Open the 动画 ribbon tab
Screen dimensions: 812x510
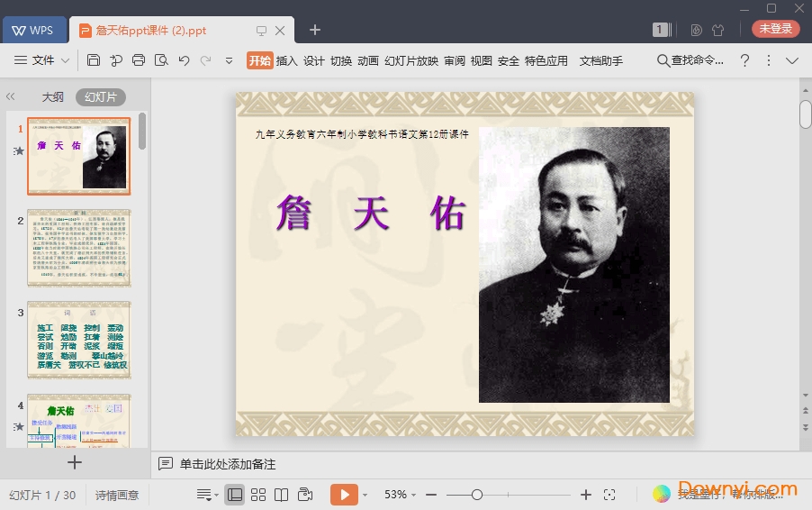(367, 60)
